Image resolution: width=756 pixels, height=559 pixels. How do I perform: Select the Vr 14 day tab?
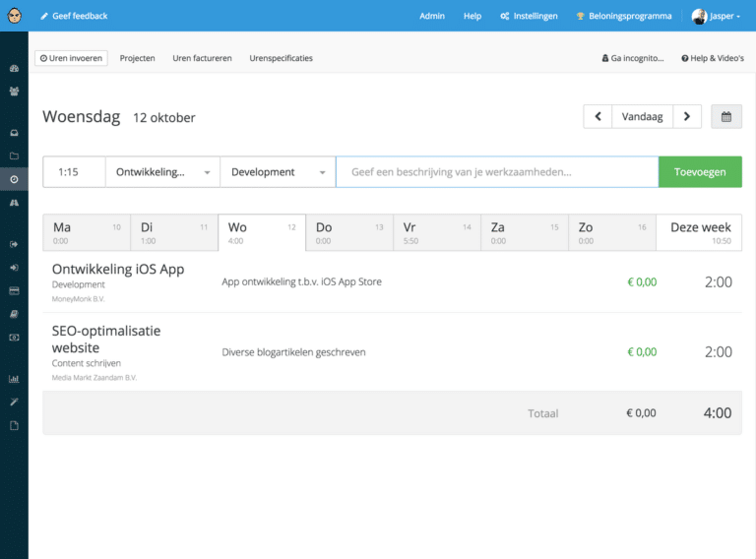point(436,233)
